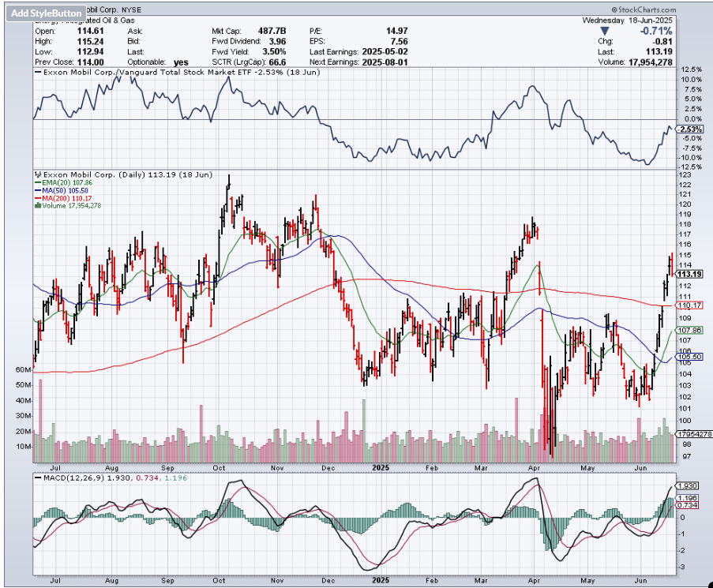Click the Low value 112.94
This screenshot has height=588, width=713.
(x=90, y=52)
